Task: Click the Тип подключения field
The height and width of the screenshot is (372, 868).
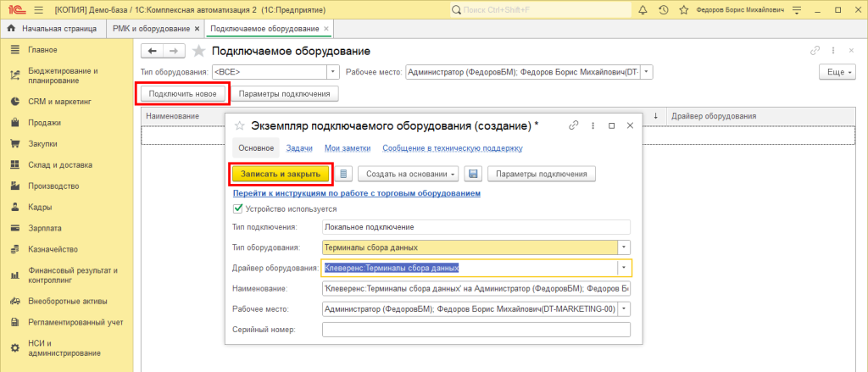Action: point(476,227)
